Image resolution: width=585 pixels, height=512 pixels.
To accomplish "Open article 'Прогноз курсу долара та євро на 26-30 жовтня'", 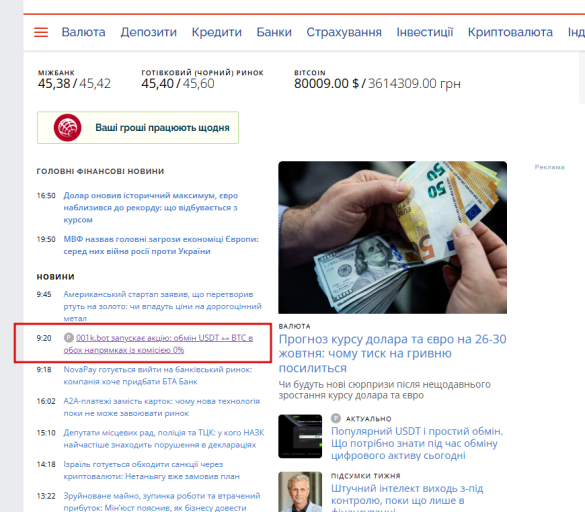I will coord(392,353).
